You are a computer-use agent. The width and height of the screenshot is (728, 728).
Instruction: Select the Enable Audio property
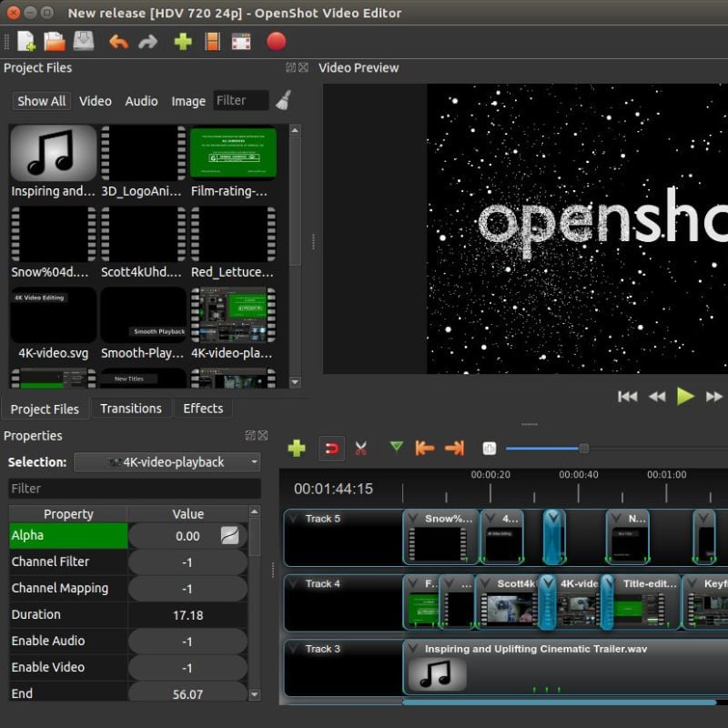(68, 642)
